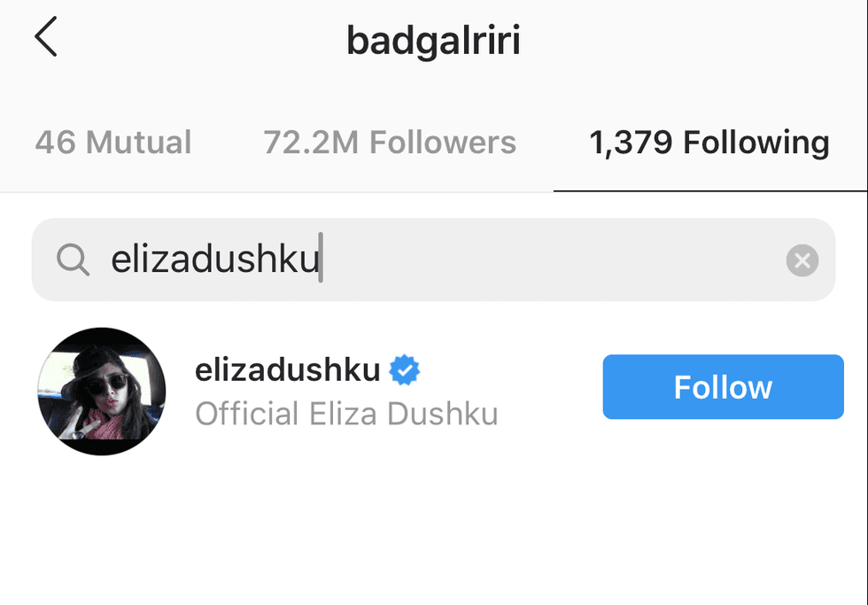Image resolution: width=868 pixels, height=605 pixels.
Task: Select the 1,379 Following tab
Action: click(709, 143)
